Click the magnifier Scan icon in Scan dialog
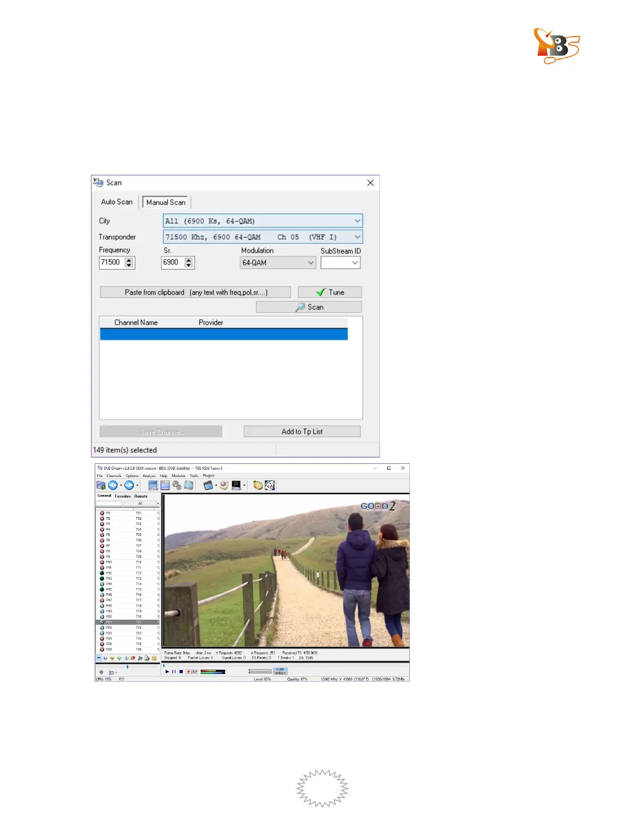Image resolution: width=644 pixels, height=834 pixels. click(x=300, y=307)
